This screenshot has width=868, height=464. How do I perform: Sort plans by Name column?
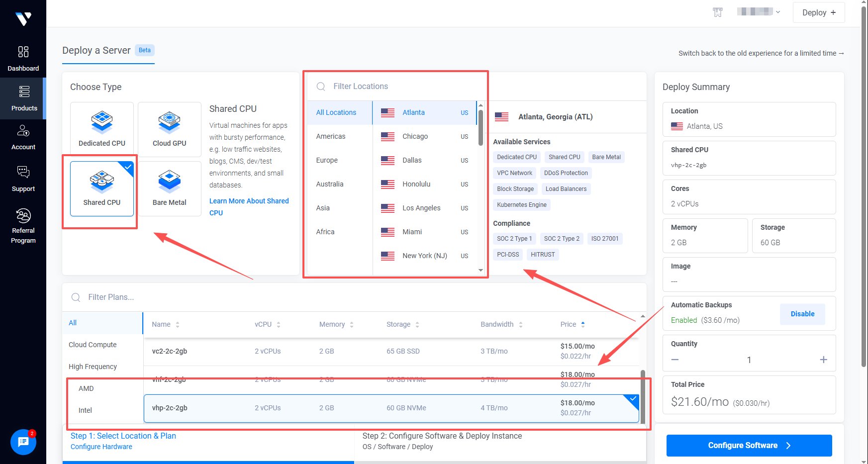[166, 324]
